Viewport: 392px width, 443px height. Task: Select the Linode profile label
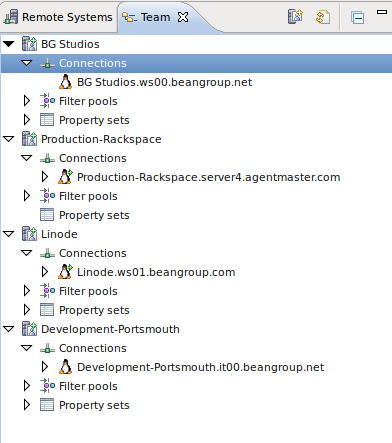tap(59, 234)
